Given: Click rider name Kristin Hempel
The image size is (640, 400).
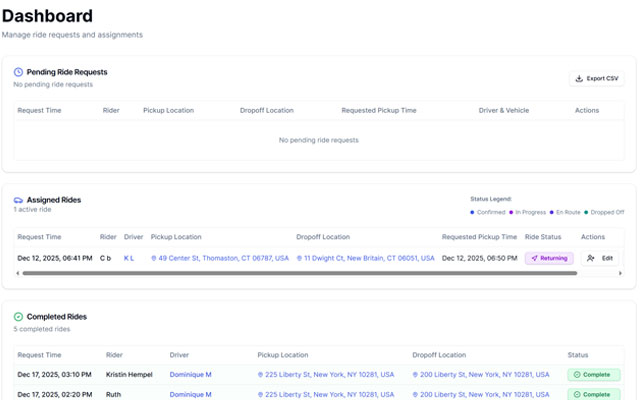Looking at the screenshot, I should [x=129, y=374].
